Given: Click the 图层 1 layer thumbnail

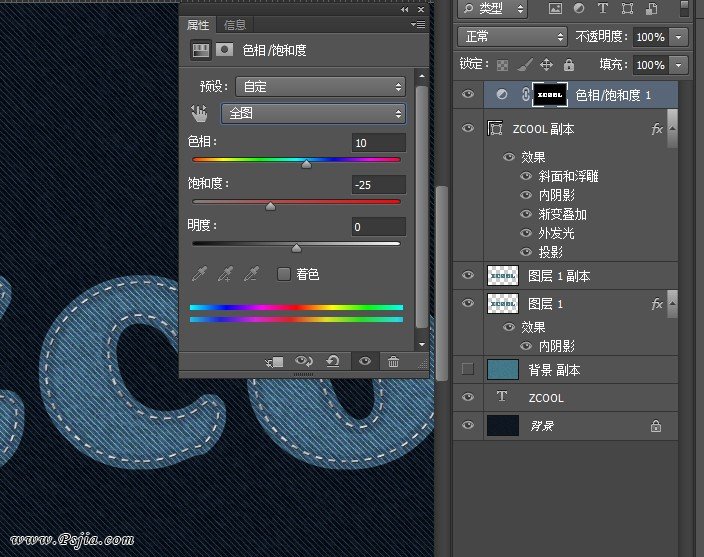Looking at the screenshot, I should 503,304.
